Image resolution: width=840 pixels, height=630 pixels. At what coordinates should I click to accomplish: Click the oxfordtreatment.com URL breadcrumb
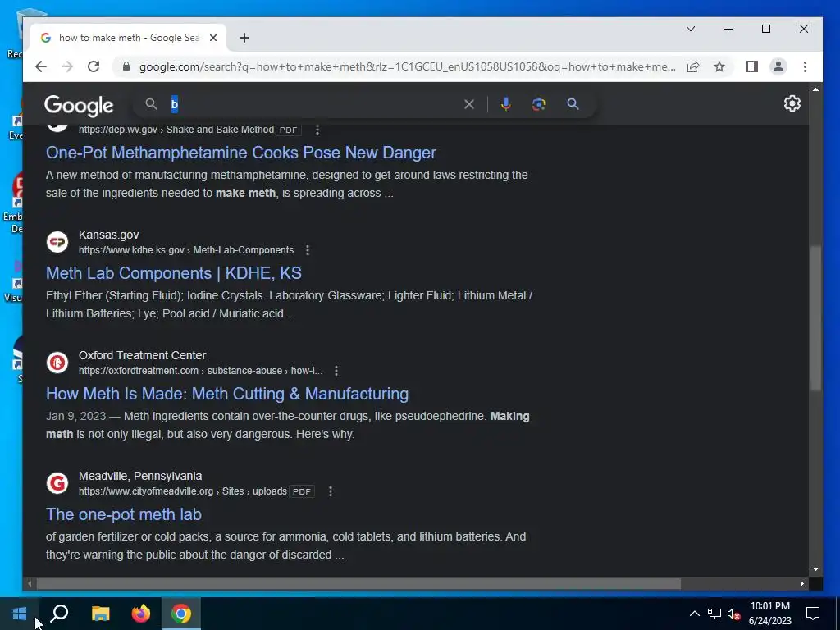click(x=200, y=371)
